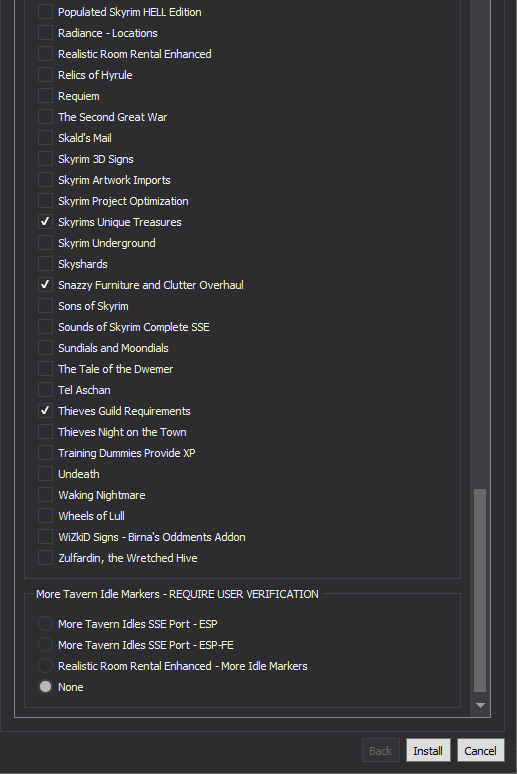The height and width of the screenshot is (774, 517).
Task: Tick Realistic Room Rental Enhanced checkbox
Action: [45, 54]
